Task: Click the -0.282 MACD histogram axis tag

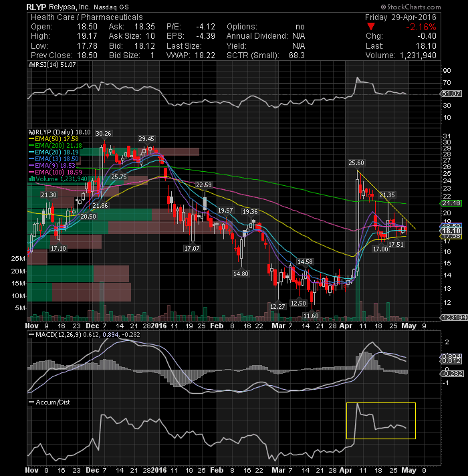Action: [451, 374]
